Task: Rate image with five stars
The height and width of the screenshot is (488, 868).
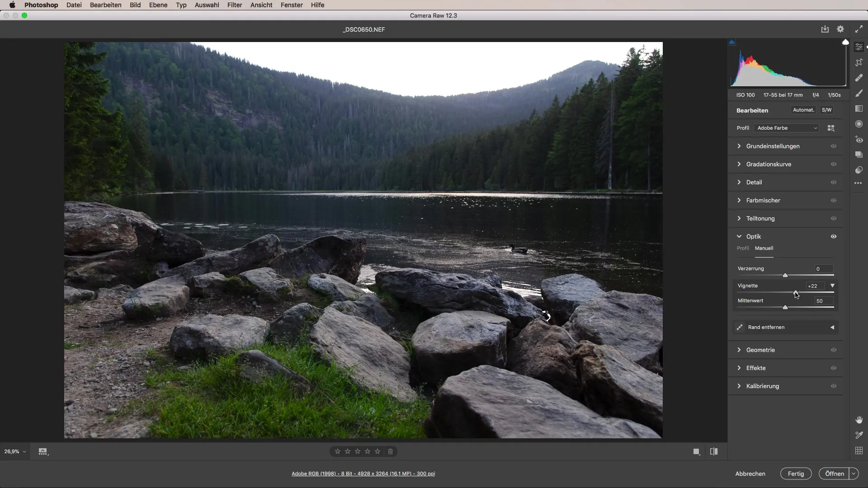Action: click(x=377, y=451)
